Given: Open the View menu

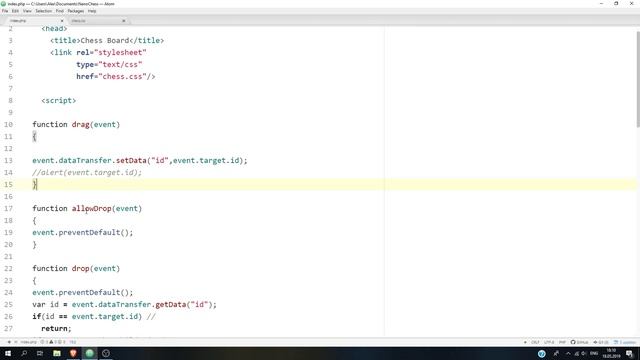Looking at the screenshot, I should 27,11.
